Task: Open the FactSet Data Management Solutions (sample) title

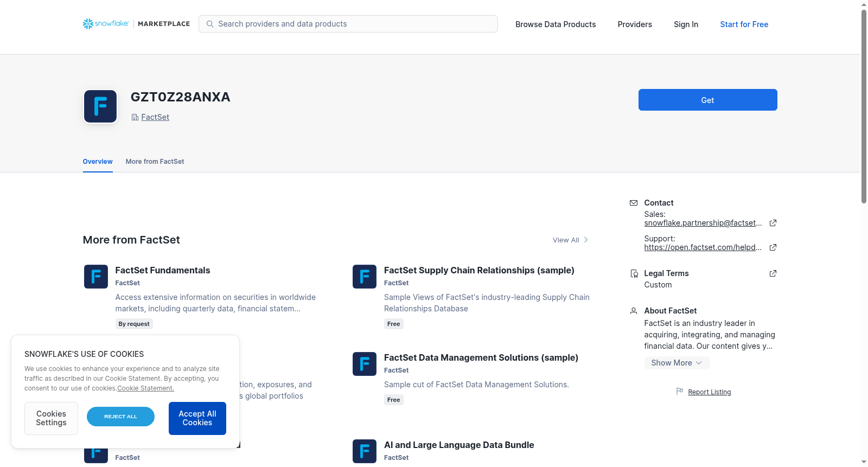Action: pyautogui.click(x=481, y=357)
